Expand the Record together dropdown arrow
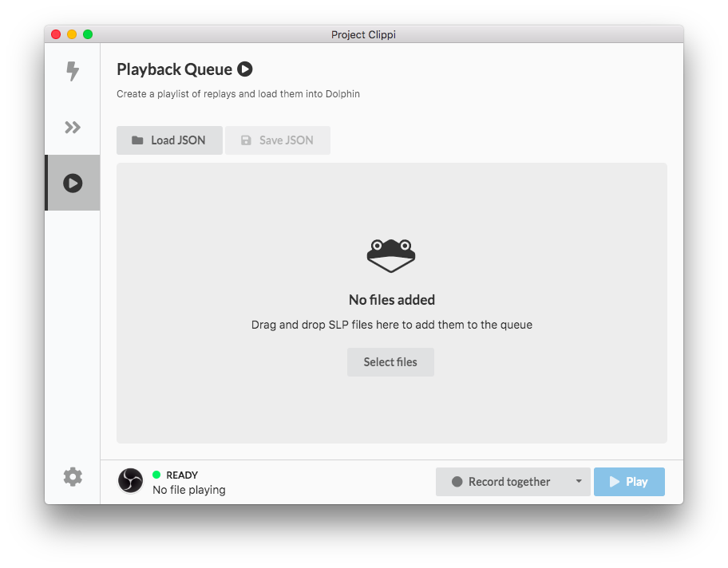 pyautogui.click(x=579, y=481)
